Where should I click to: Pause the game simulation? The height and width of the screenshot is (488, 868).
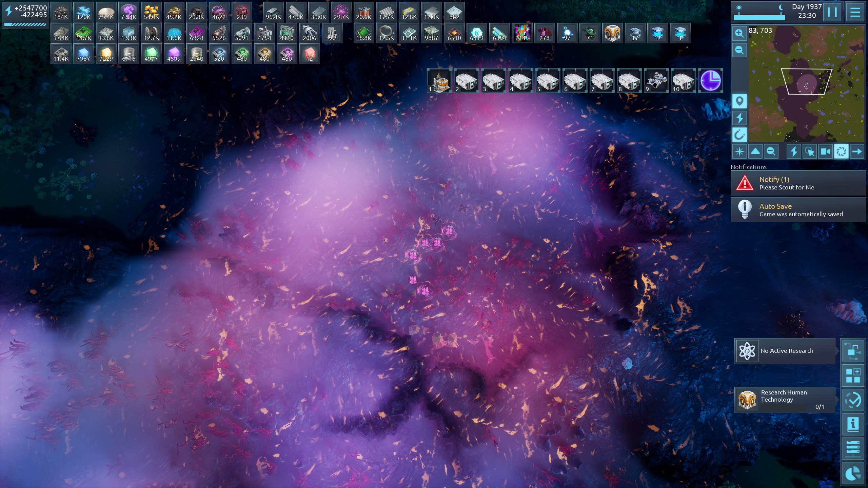[x=832, y=12]
